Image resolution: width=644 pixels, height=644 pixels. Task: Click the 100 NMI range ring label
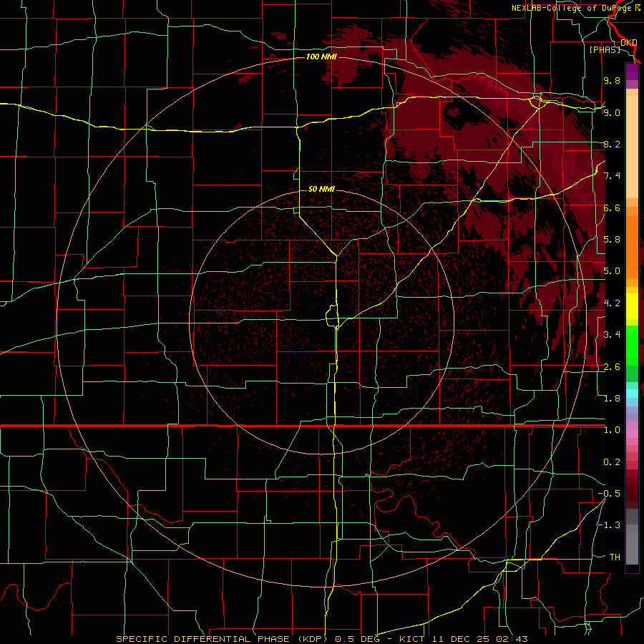tap(321, 57)
